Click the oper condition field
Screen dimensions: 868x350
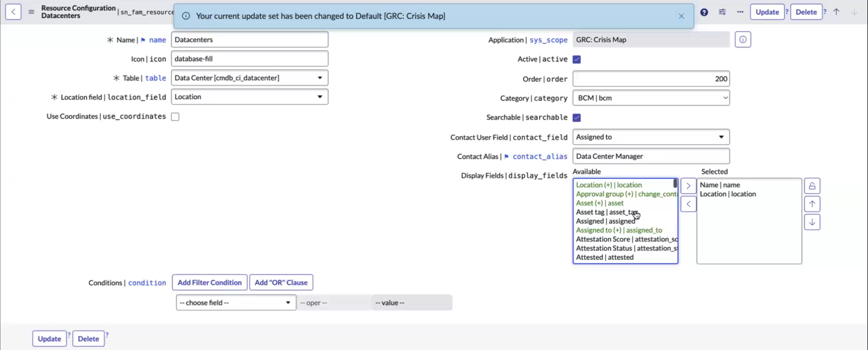click(x=334, y=303)
